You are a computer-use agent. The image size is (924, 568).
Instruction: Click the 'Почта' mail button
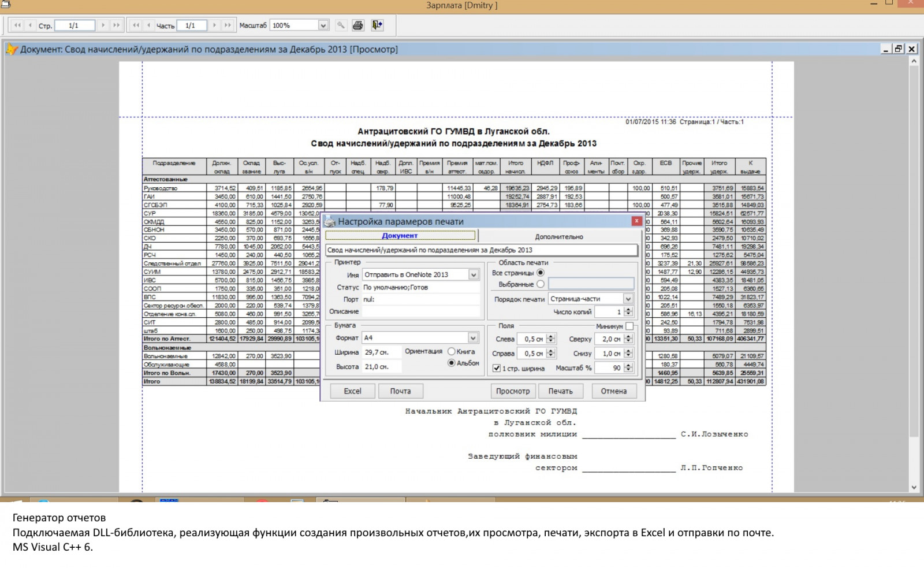point(400,391)
